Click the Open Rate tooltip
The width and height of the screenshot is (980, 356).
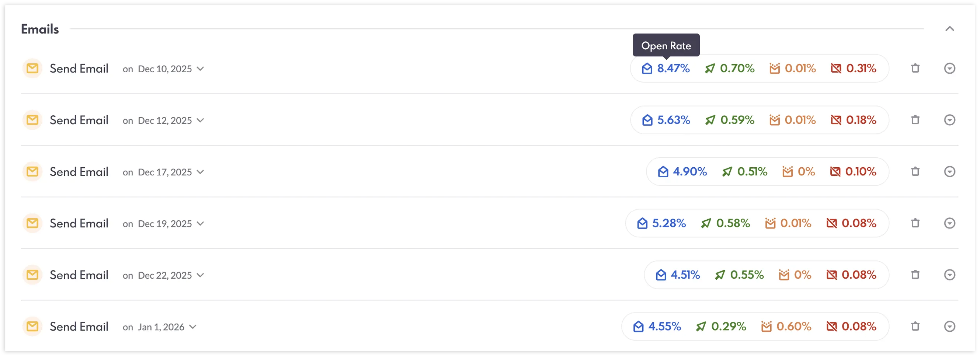tap(666, 45)
